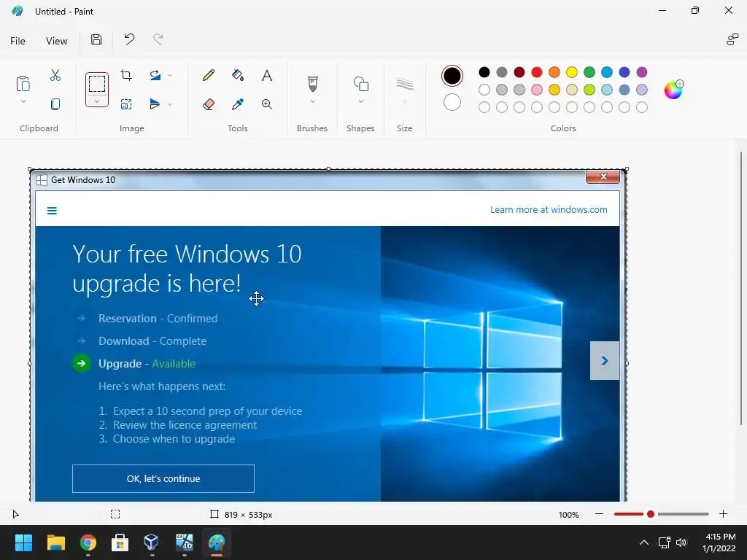This screenshot has height=560, width=747.
Task: Select Color 1 black foreground circle
Action: coord(452,76)
